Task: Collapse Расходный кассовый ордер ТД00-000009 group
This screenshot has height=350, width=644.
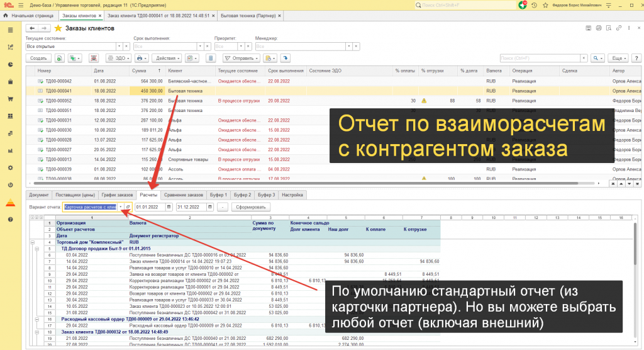Action: pyautogui.click(x=36, y=319)
